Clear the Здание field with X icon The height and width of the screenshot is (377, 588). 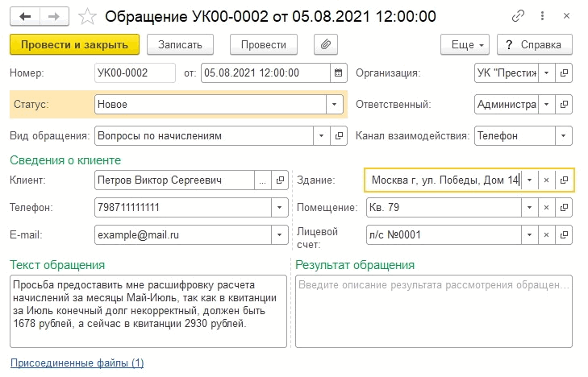[x=546, y=180]
